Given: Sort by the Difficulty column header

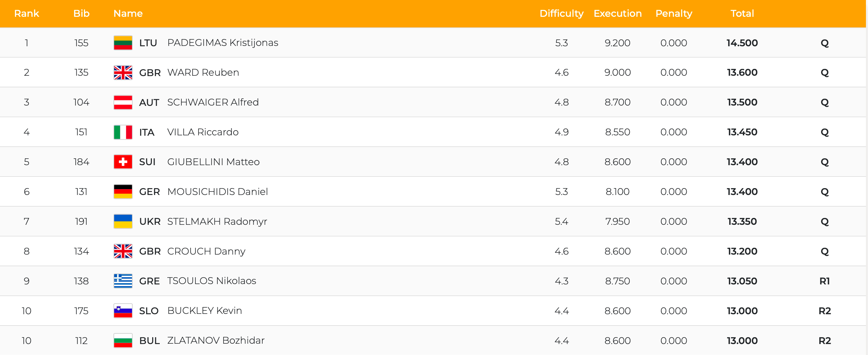Looking at the screenshot, I should coord(561,13).
